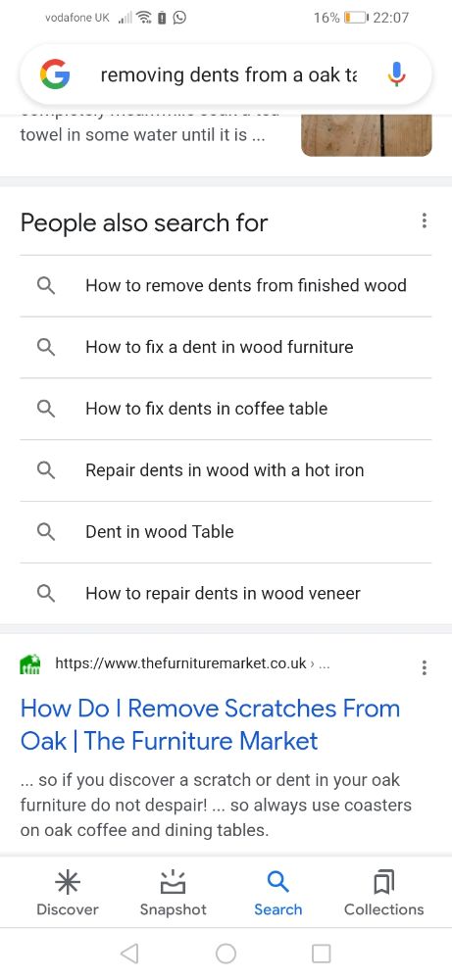Edit the search query text field

tap(228, 75)
